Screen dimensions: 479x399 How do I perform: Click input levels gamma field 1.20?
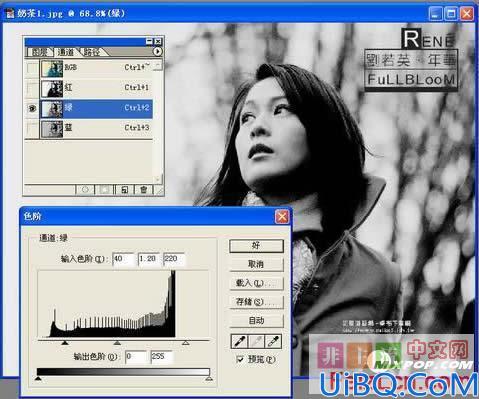[149, 259]
